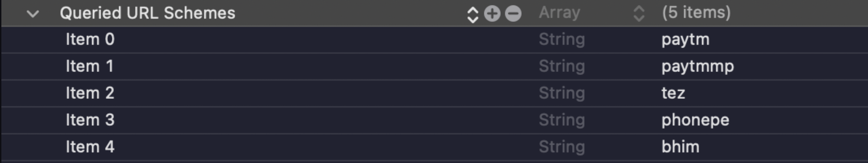Image resolution: width=868 pixels, height=163 pixels.
Task: Click the (5 items) value cell
Action: click(x=696, y=13)
